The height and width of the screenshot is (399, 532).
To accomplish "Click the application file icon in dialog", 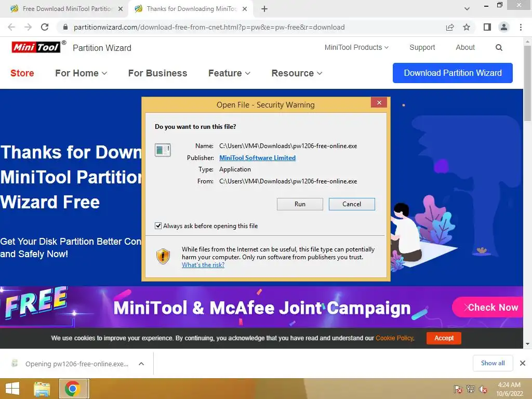I will [163, 150].
